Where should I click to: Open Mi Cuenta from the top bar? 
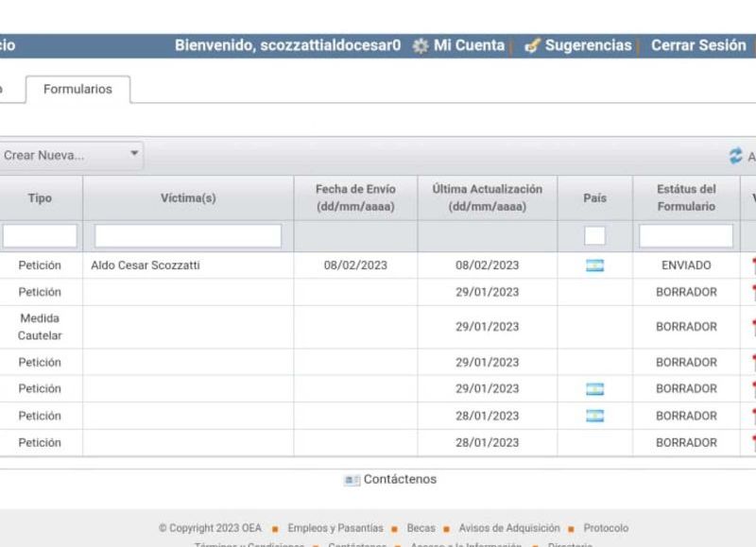pos(468,45)
